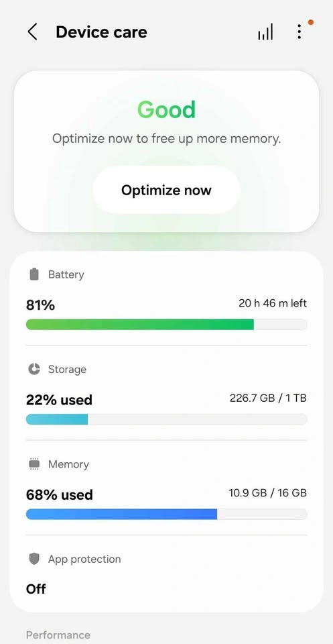Click the Optimize now button
The image size is (333, 644).
[x=166, y=190]
